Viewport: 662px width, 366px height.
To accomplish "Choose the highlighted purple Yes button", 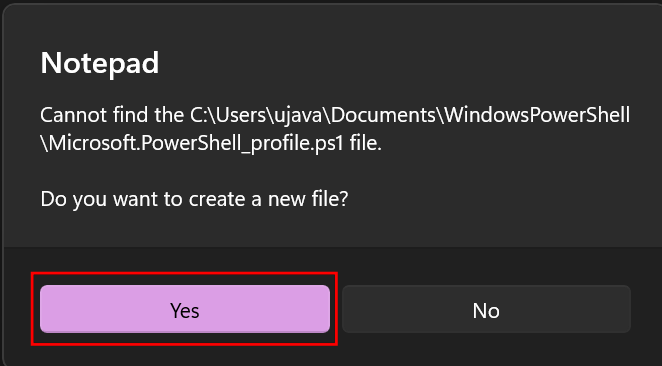I will (x=185, y=309).
